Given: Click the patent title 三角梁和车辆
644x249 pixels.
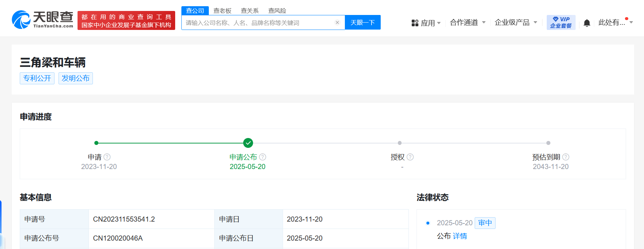Looking at the screenshot, I should pyautogui.click(x=53, y=62).
